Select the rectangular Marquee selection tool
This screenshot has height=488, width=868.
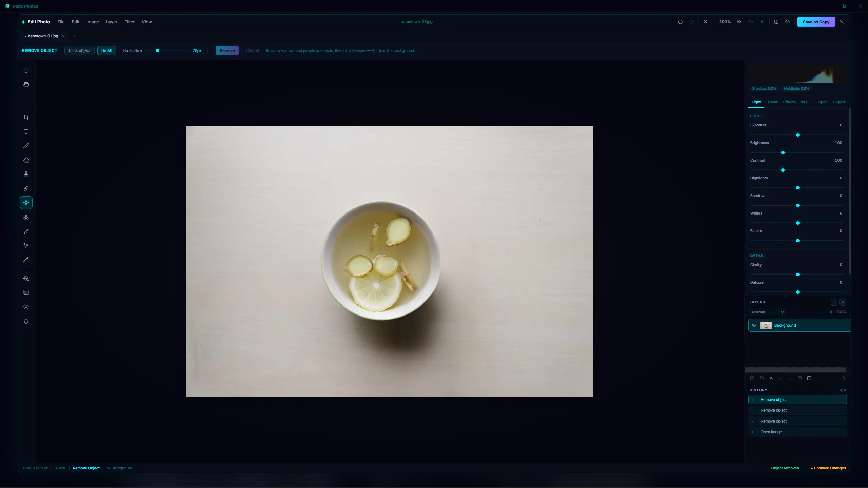click(26, 103)
